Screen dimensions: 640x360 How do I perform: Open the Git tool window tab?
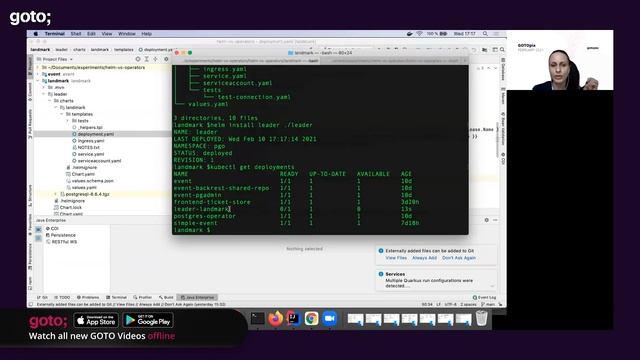(42, 298)
